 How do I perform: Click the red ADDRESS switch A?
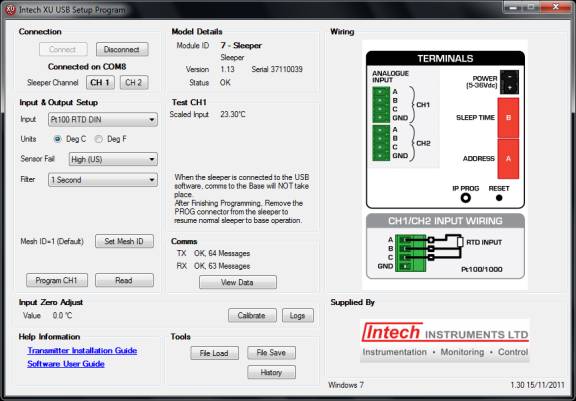point(508,159)
